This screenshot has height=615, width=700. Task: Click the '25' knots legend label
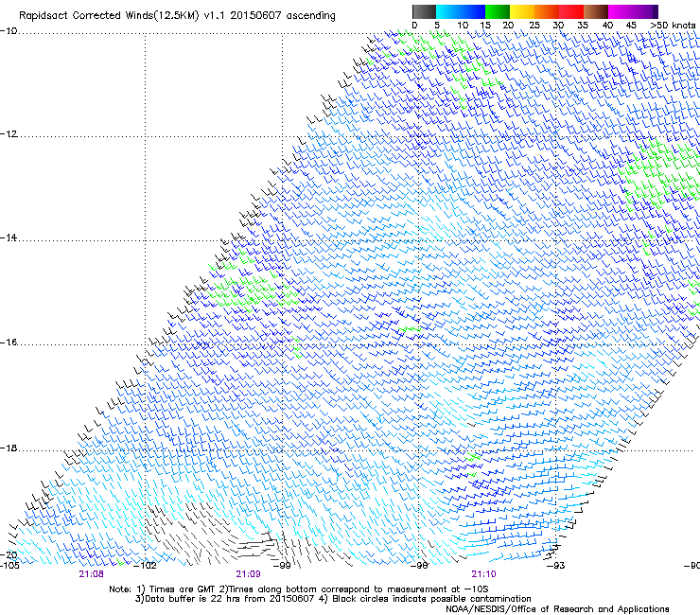(534, 25)
